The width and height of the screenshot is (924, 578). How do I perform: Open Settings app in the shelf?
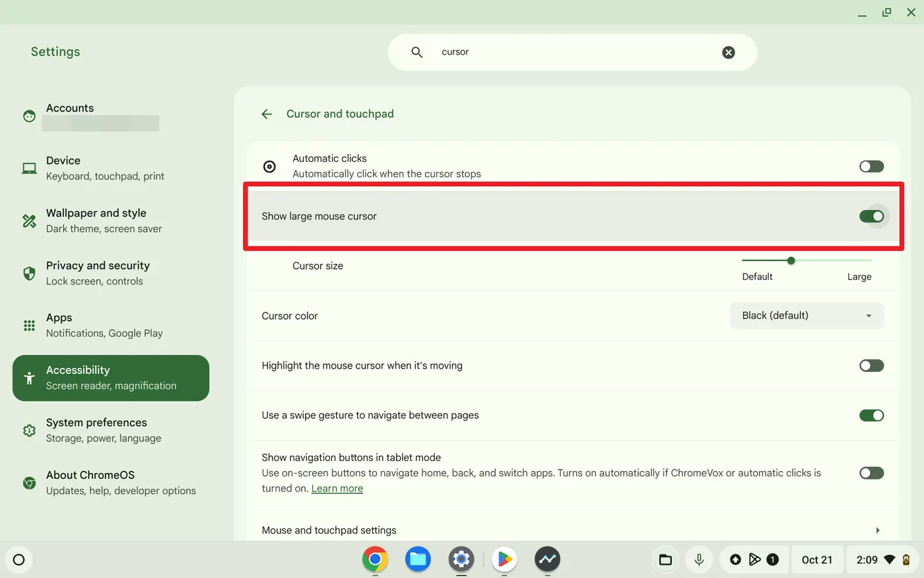[x=461, y=560]
